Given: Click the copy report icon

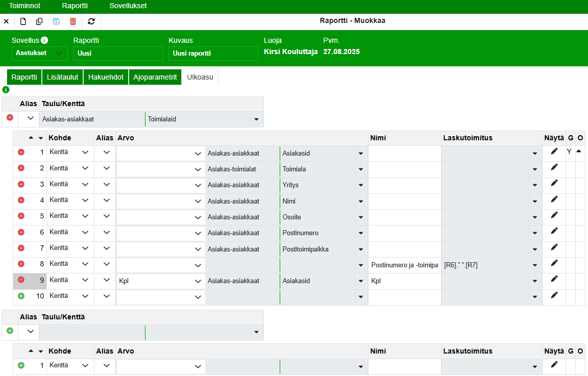Looking at the screenshot, I should (x=39, y=21).
